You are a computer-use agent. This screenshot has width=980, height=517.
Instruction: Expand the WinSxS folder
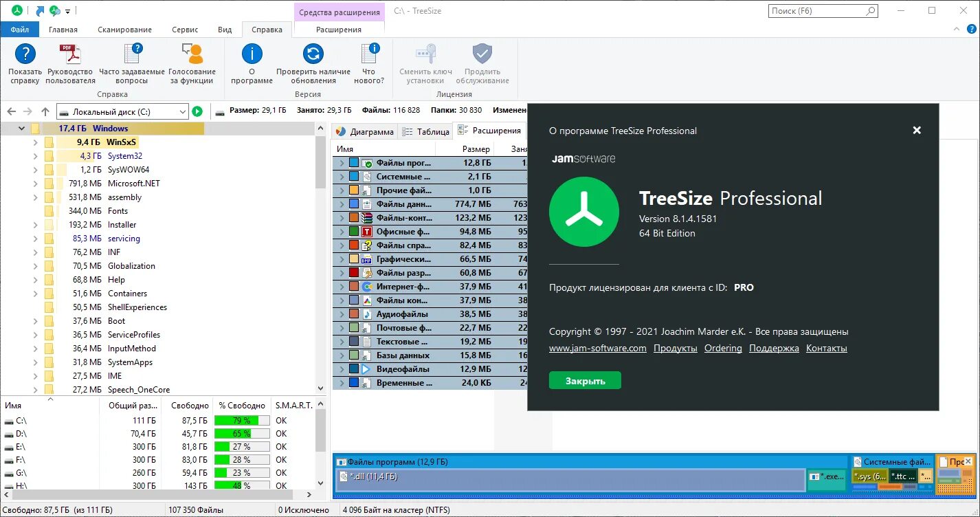(35, 142)
